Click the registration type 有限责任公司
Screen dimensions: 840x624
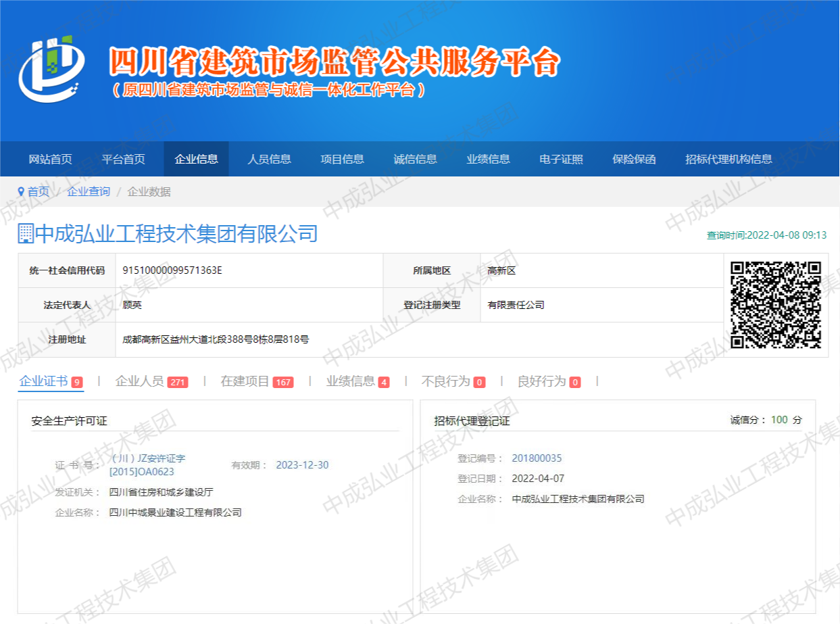(516, 305)
